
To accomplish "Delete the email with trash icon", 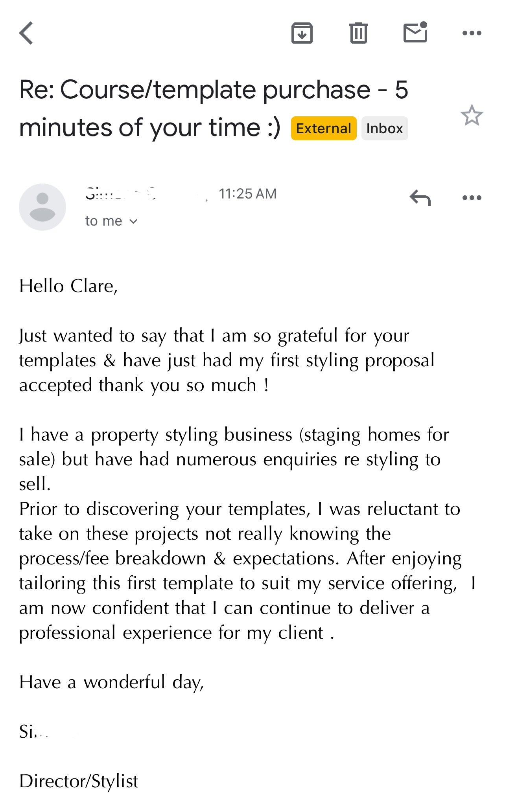I will coord(358,33).
